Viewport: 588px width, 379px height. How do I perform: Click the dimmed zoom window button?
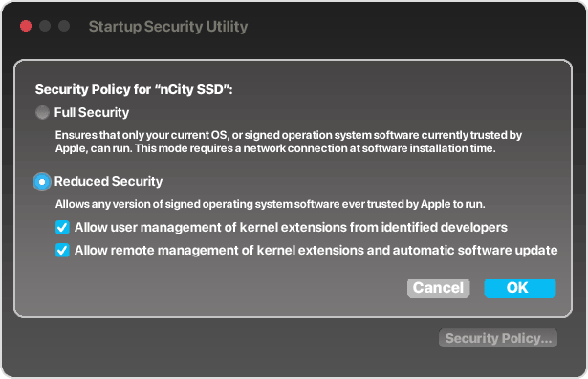pos(64,26)
